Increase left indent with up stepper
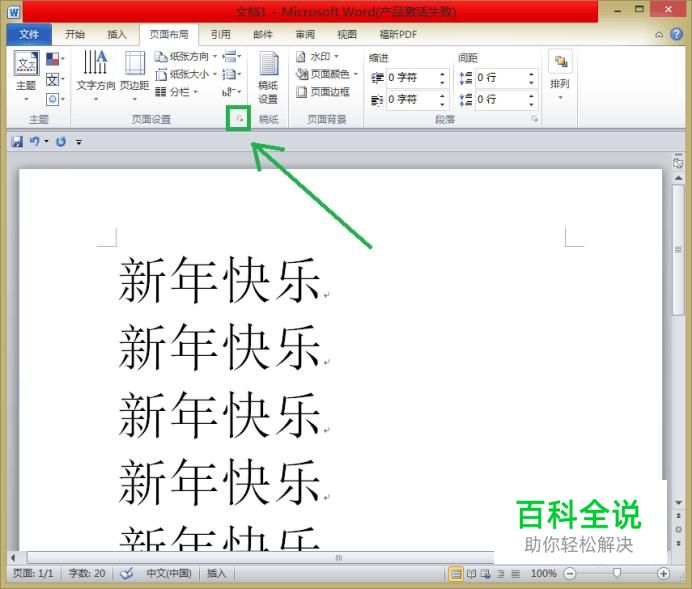Image resolution: width=692 pixels, height=589 pixels. click(x=442, y=74)
